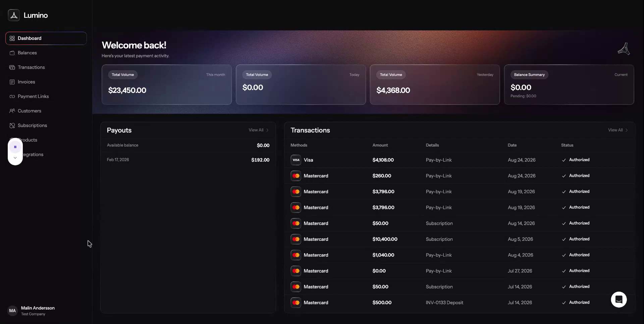Navigate to Invoices page
Viewport: 644px width, 324px height.
click(x=46, y=82)
